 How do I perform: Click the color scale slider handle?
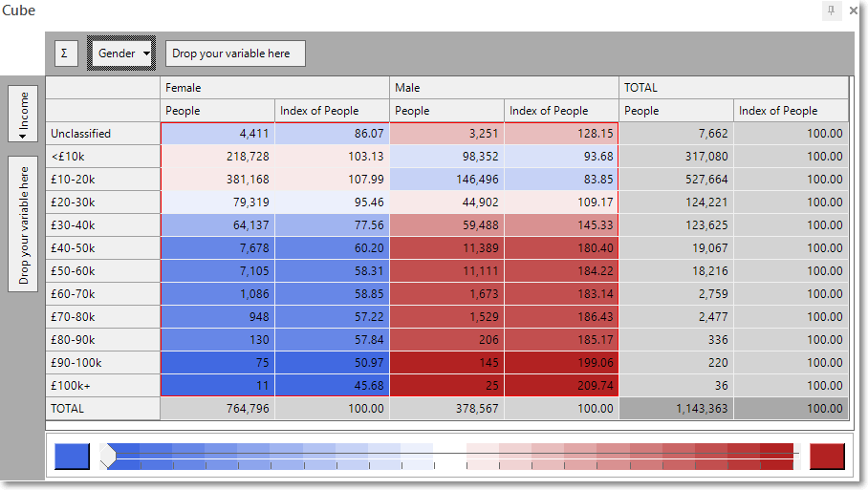108,456
